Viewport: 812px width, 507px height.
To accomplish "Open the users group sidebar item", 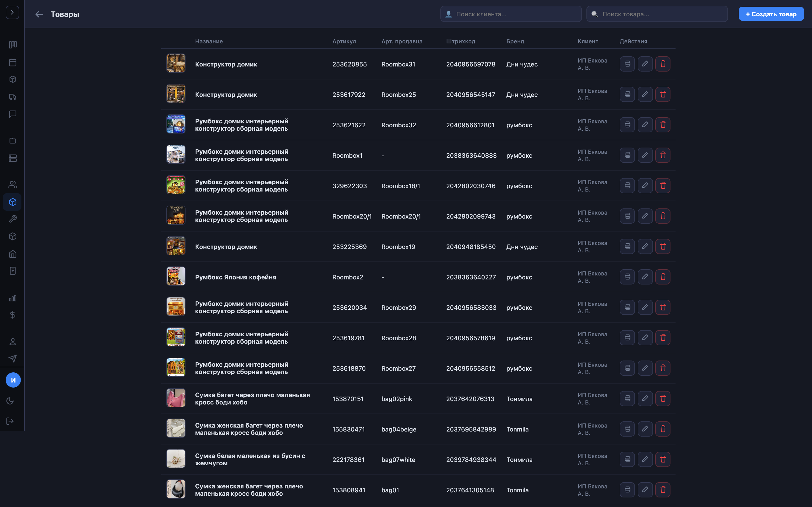I will pos(13,184).
